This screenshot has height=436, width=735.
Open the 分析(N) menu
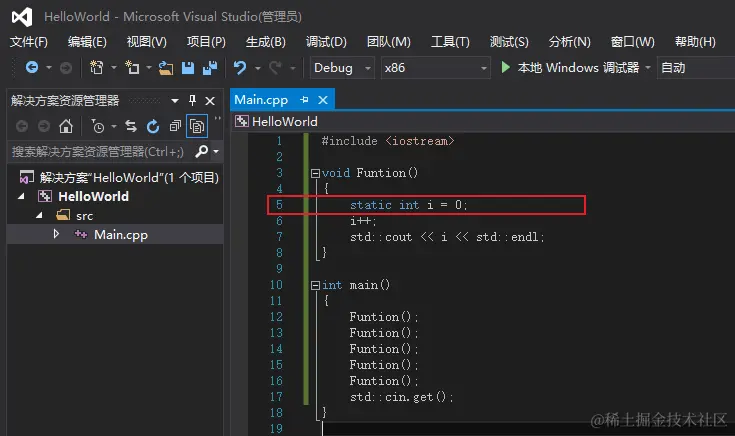coord(570,42)
